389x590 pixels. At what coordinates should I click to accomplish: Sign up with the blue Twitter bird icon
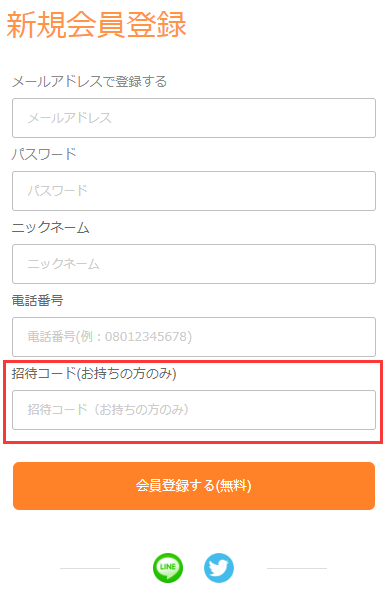point(219,568)
